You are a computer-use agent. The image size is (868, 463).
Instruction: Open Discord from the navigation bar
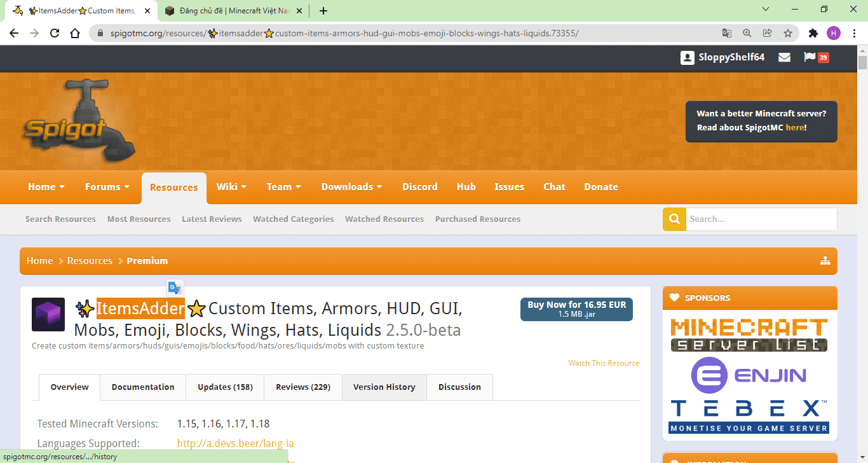pos(420,187)
